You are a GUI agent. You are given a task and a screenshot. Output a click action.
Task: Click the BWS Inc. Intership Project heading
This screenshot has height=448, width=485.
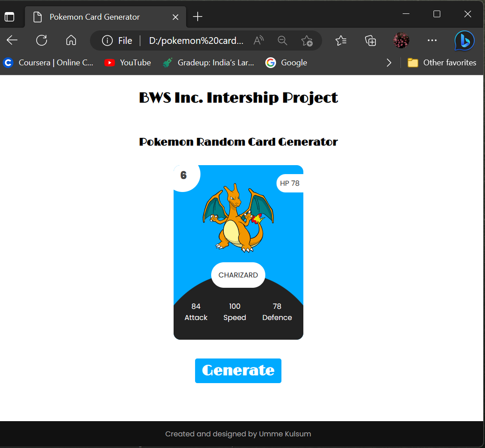point(238,98)
